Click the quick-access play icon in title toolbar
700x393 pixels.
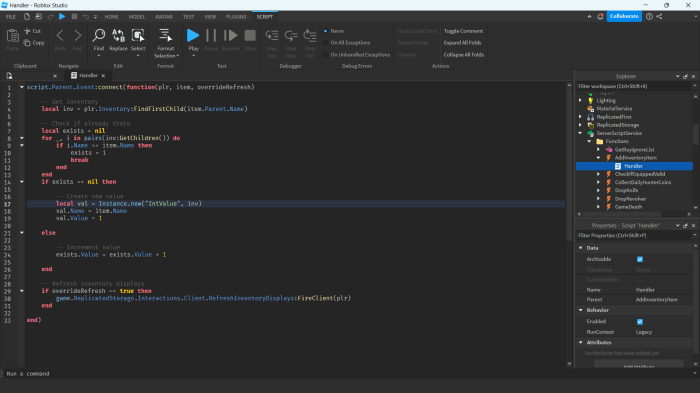pyautogui.click(x=62, y=17)
